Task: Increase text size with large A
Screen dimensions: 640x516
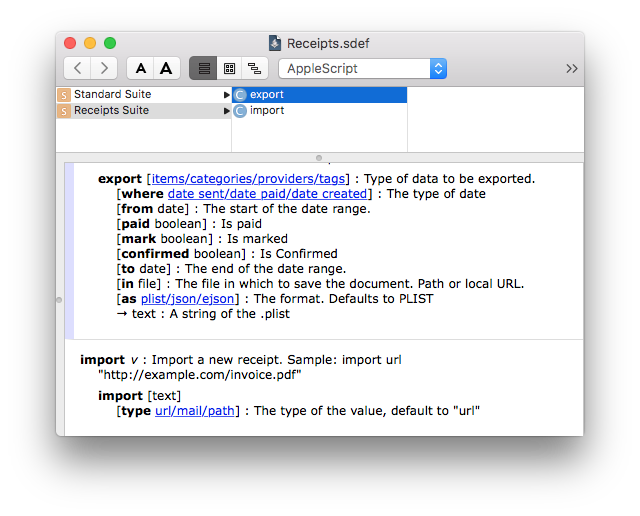Action: click(x=166, y=68)
